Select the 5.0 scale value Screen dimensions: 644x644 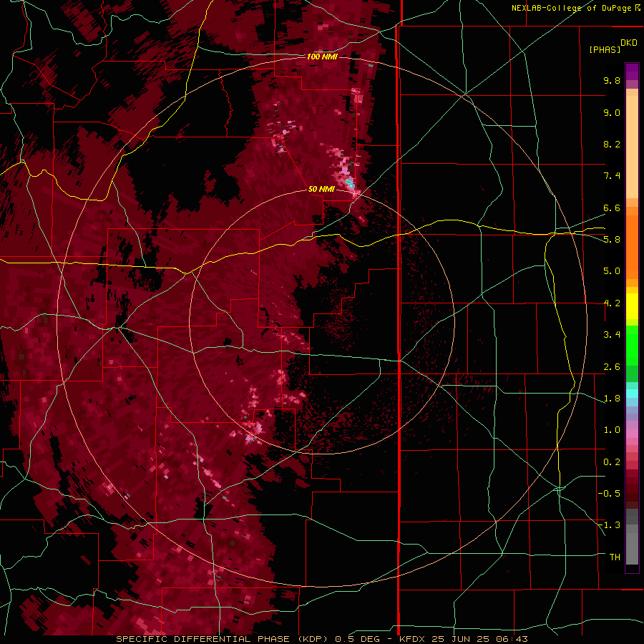612,271
